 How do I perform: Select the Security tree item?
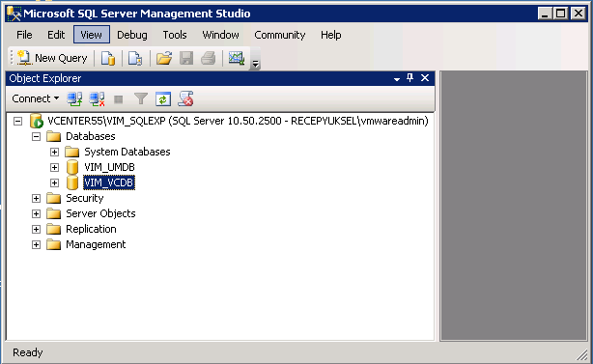click(x=85, y=199)
